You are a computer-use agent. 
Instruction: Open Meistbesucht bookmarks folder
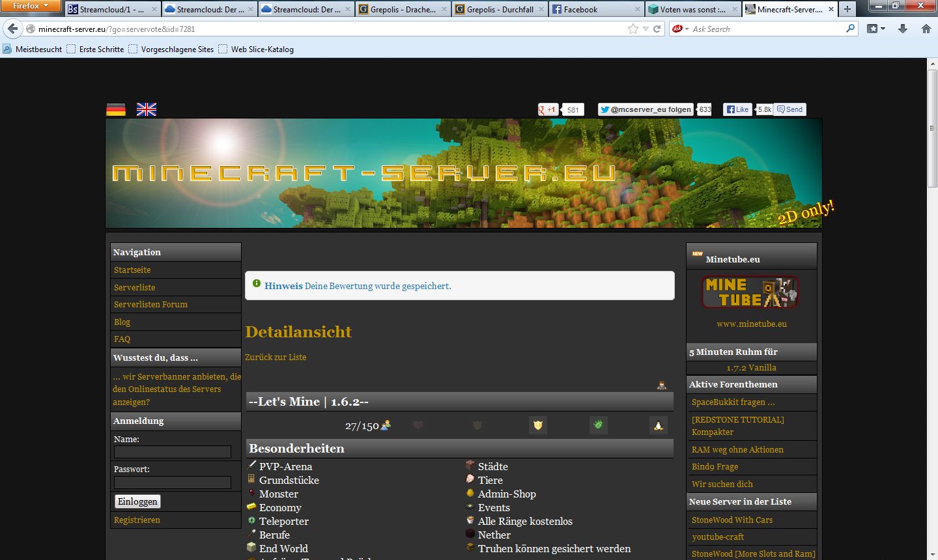(x=32, y=49)
